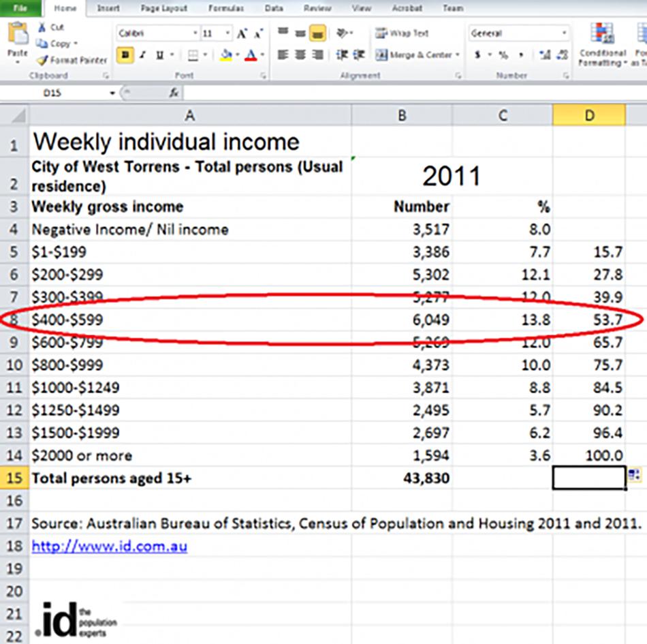Apply top vertical alignment

pyautogui.click(x=283, y=33)
